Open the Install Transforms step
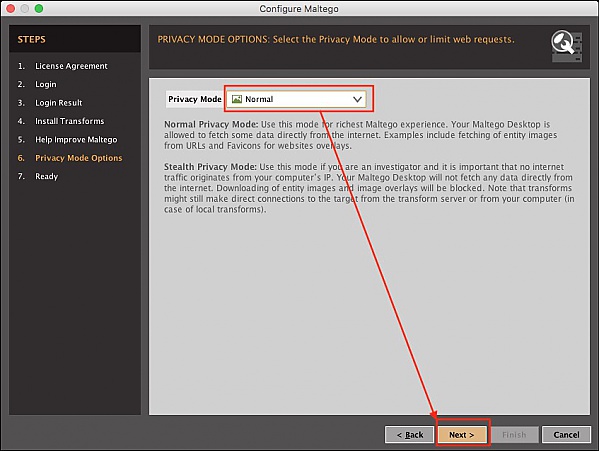599x451 pixels. [69, 121]
